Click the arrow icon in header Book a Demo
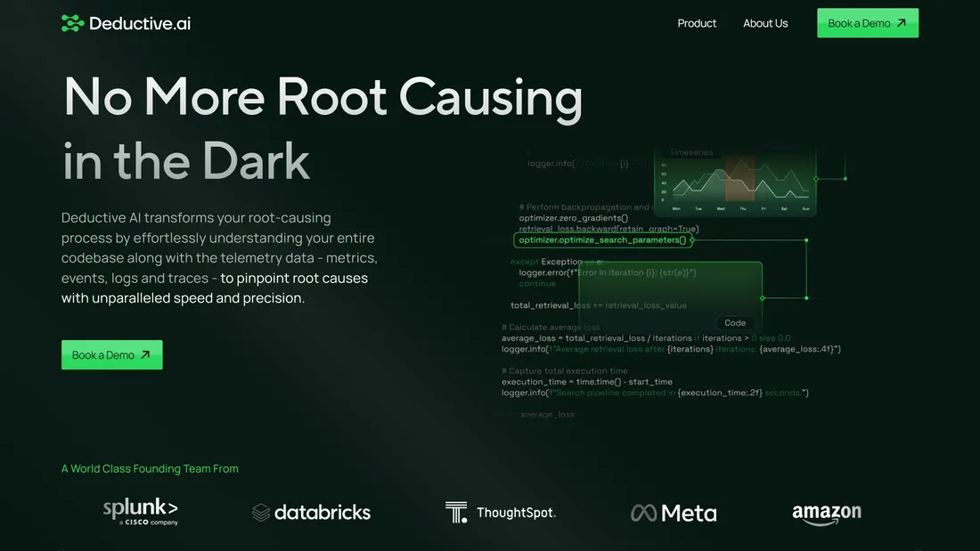The height and width of the screenshot is (551, 980). coord(901,23)
